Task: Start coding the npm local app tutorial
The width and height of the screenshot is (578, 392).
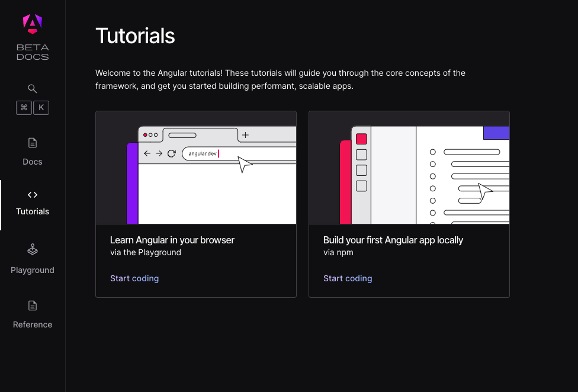Action: pos(348,278)
